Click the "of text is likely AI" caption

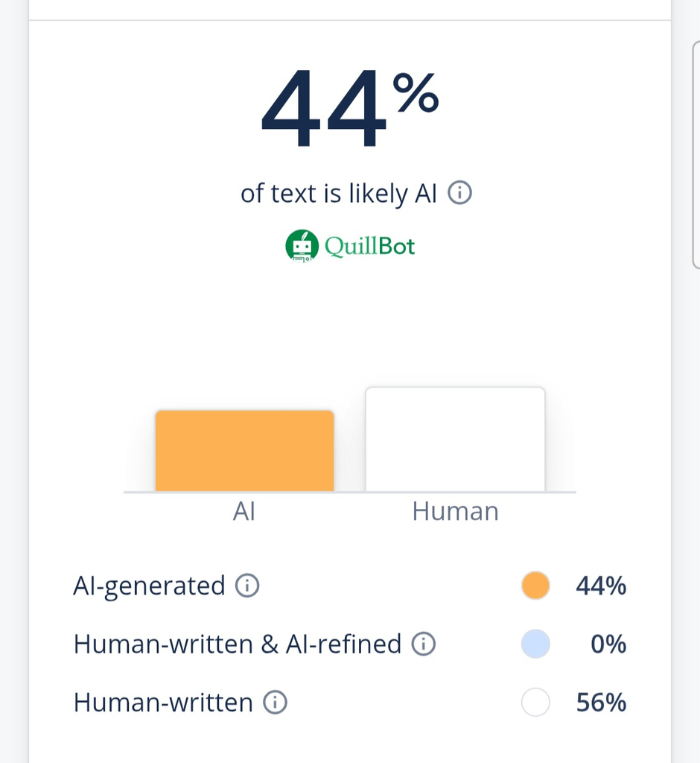pyautogui.click(x=338, y=194)
